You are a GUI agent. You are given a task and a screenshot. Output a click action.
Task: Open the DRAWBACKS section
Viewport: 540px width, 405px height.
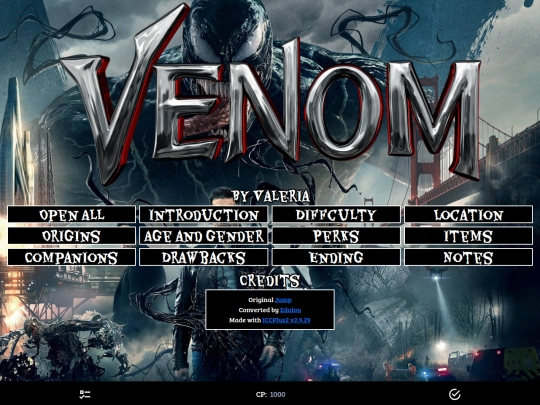coord(204,257)
